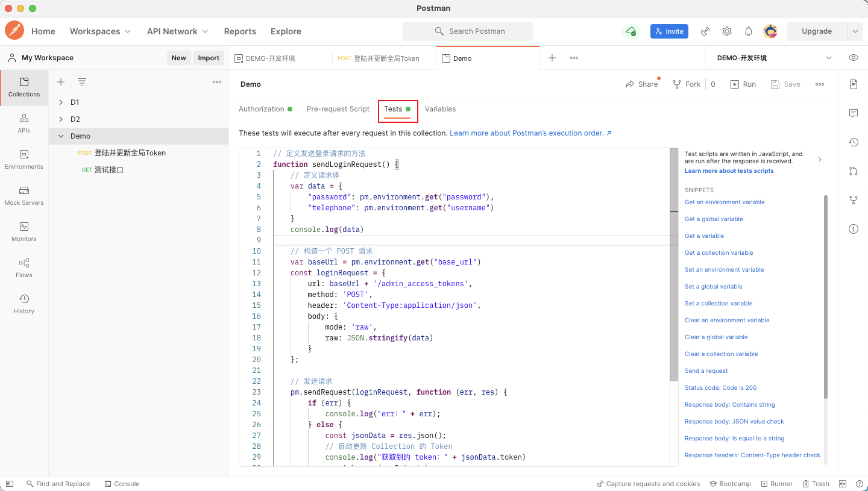
Task: Insert snippet Status code: Code is 200
Action: click(x=720, y=388)
